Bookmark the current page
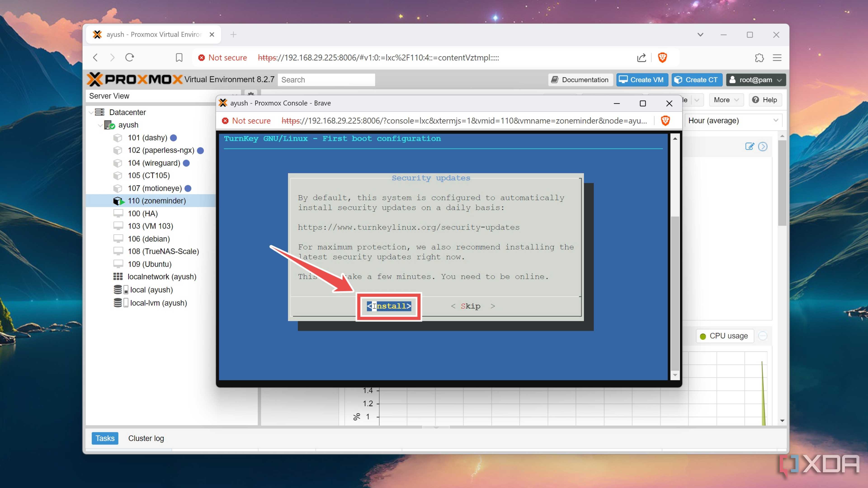Viewport: 868px width, 488px height. [179, 58]
